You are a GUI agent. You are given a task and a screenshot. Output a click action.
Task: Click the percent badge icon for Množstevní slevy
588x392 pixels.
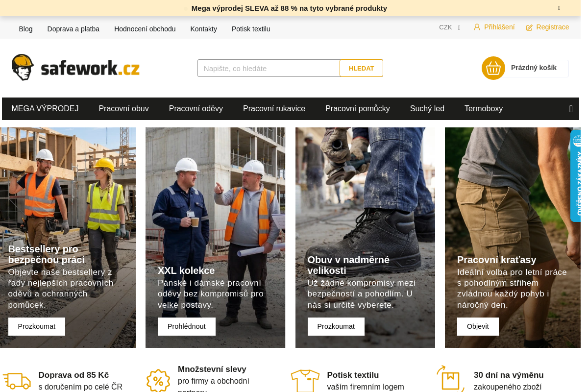pyautogui.click(x=158, y=380)
